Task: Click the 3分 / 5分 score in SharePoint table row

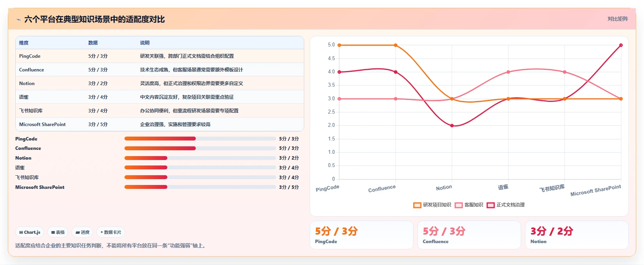Action: tap(98, 124)
